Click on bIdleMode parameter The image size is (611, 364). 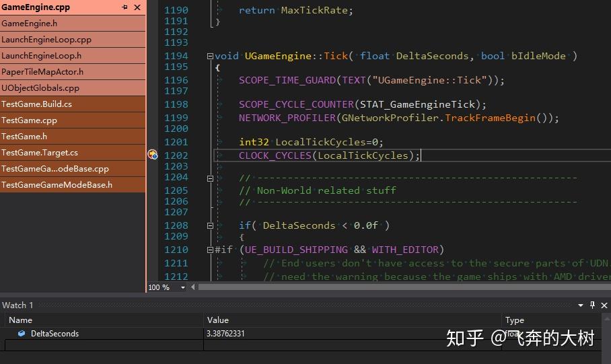pyautogui.click(x=538, y=56)
